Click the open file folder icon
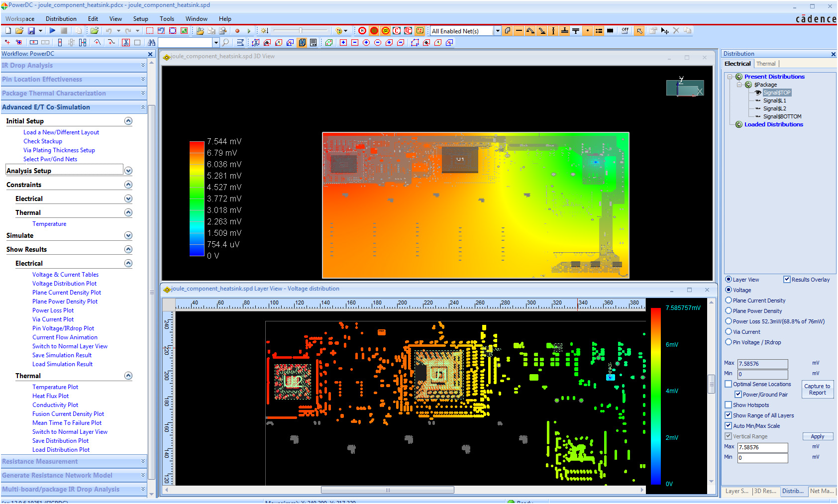838x504 pixels. click(19, 31)
